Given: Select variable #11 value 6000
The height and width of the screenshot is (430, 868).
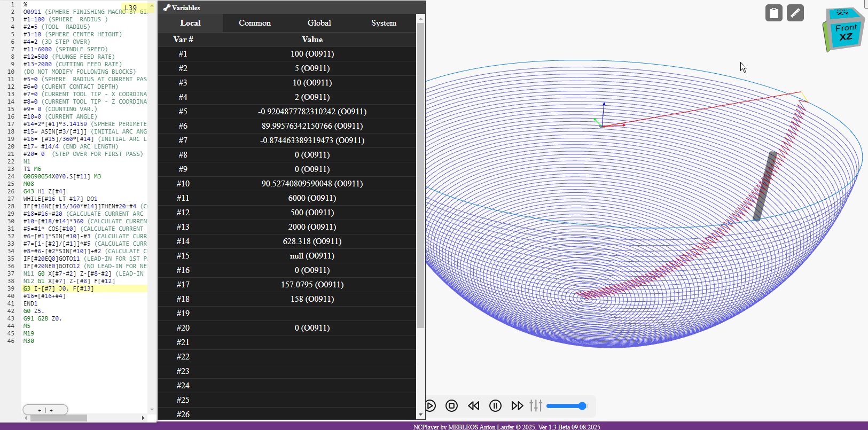Looking at the screenshot, I should [312, 198].
